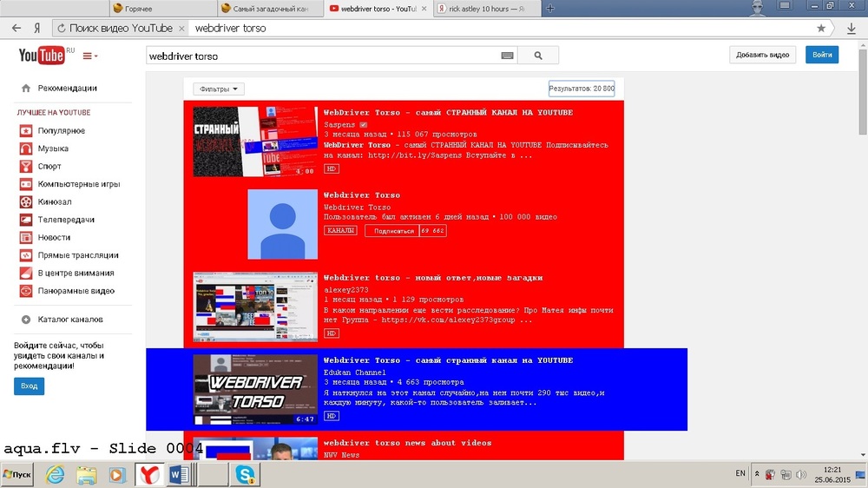Open Музыка category icon

tap(26, 148)
